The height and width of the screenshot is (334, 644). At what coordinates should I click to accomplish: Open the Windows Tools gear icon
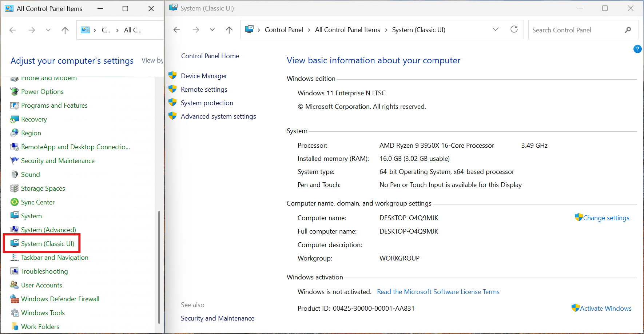(x=15, y=313)
